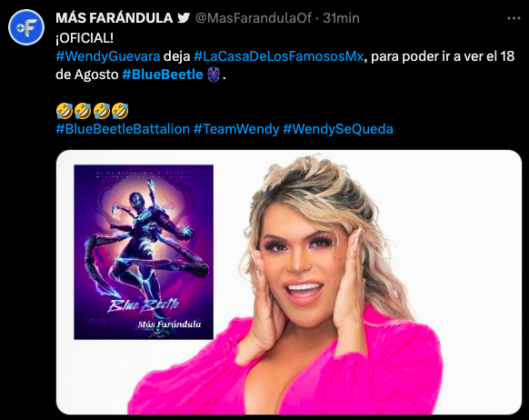Screen dimensions: 529x420
Task: Open the MÁS FARÁNDULA profile avatar
Action: (x=26, y=27)
